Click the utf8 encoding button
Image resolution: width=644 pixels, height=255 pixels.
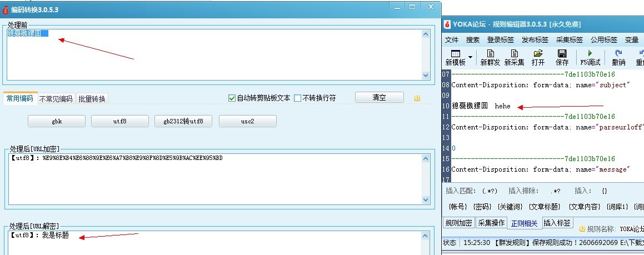[120, 121]
